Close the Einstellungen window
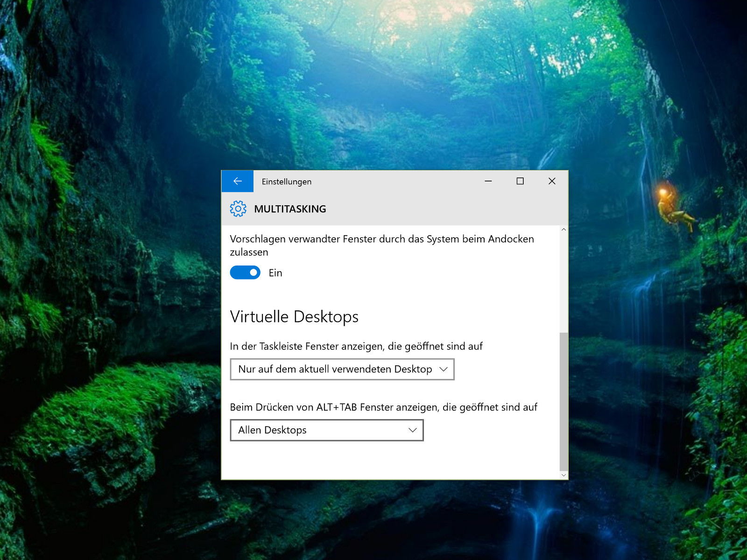 pyautogui.click(x=552, y=181)
